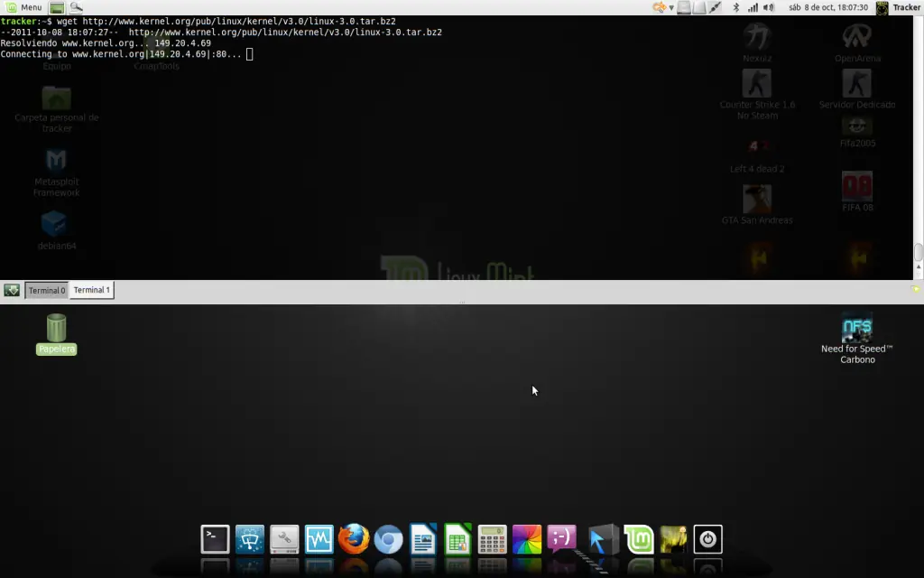
Task: Click the second drive icon in the tray
Action: tap(699, 7)
